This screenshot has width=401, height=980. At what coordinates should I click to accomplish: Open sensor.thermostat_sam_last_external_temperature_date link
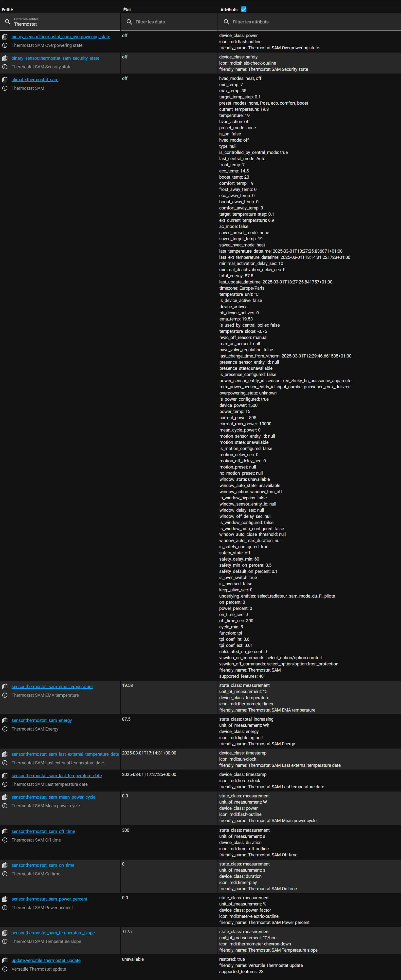click(65, 754)
